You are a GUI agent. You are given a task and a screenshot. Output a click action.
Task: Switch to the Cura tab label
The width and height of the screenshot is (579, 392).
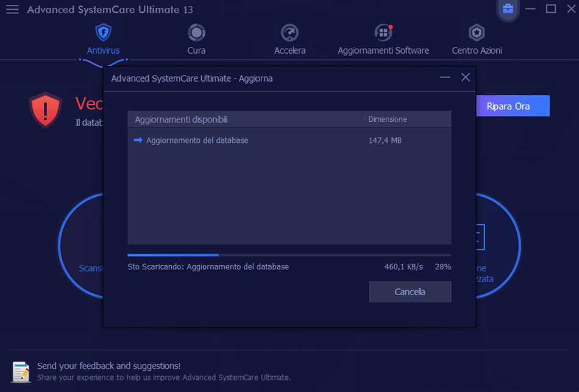pos(196,51)
